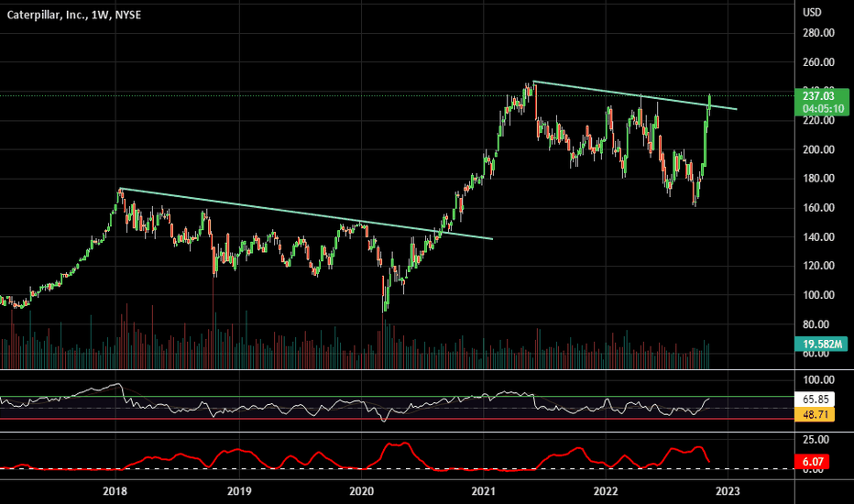Click the 2022 time axis label
This screenshot has width=854, height=504.
(605, 491)
